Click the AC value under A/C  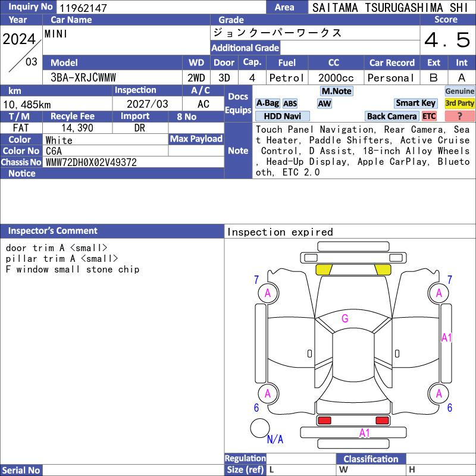tap(203, 104)
